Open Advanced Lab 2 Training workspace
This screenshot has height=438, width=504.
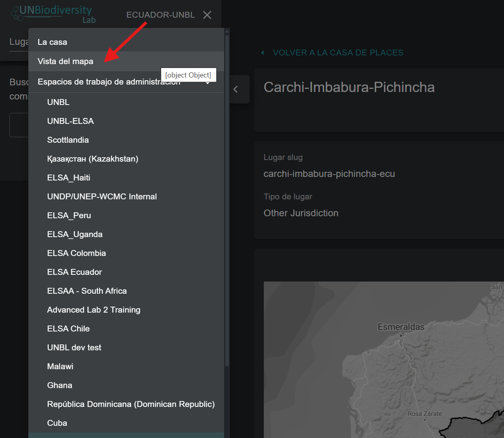(x=94, y=310)
